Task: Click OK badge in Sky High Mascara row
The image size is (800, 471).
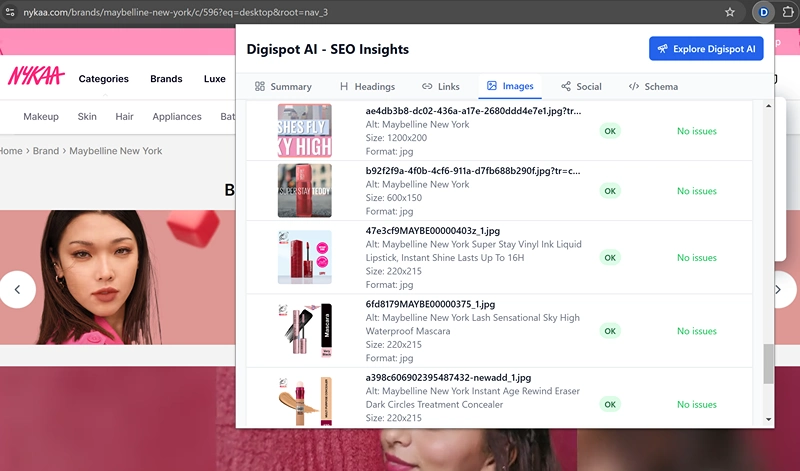Action: click(x=610, y=331)
